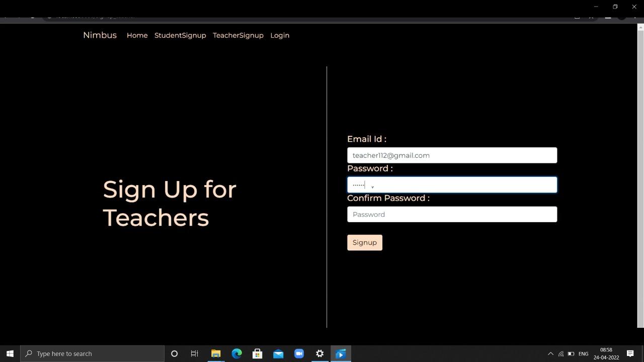Open the StudentSignup nav link

click(x=180, y=35)
